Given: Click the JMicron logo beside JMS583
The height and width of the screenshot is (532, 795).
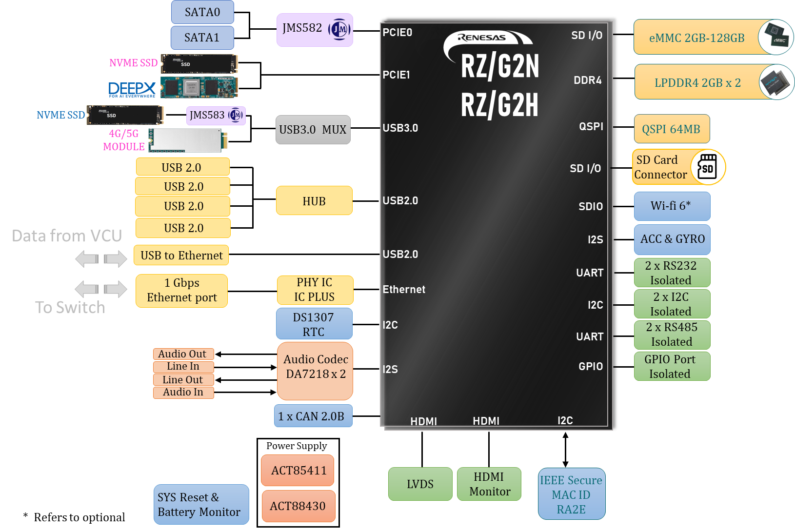Looking at the screenshot, I should point(236,115).
